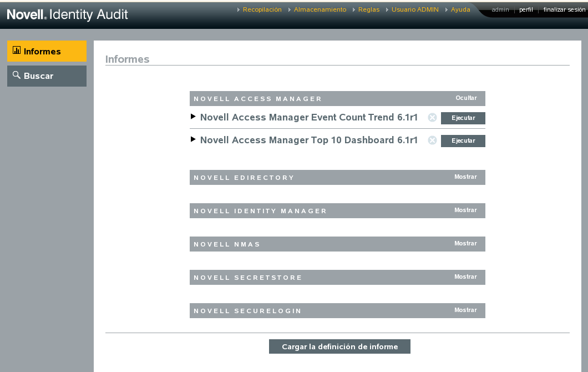588x372 pixels.
Task: Open the perfil link
Action: point(526,10)
